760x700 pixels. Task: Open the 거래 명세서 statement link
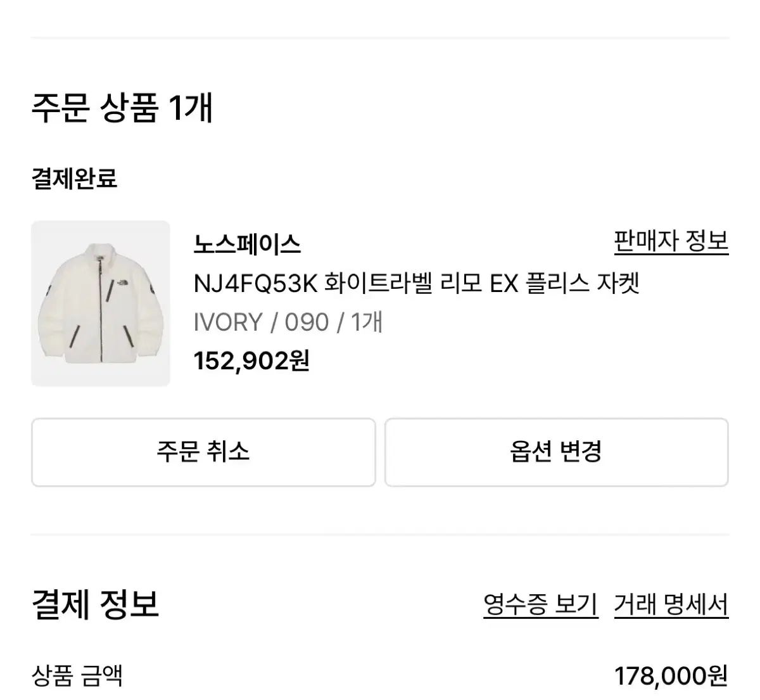671,605
